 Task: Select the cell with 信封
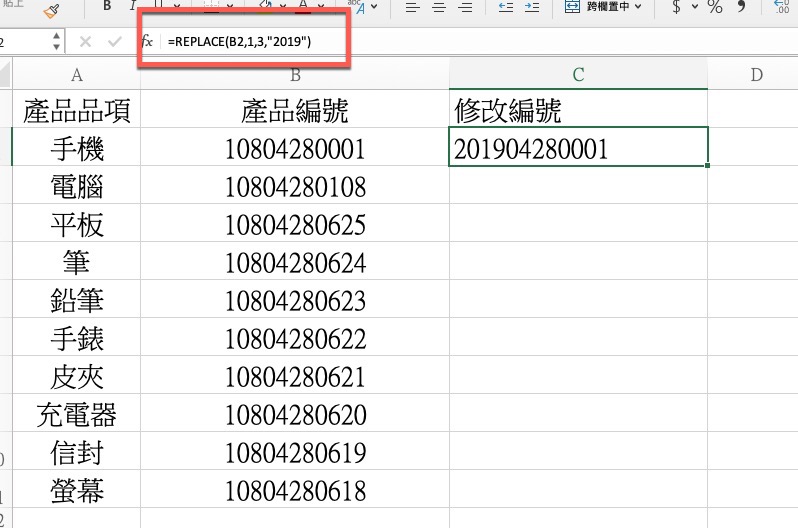tap(76, 451)
